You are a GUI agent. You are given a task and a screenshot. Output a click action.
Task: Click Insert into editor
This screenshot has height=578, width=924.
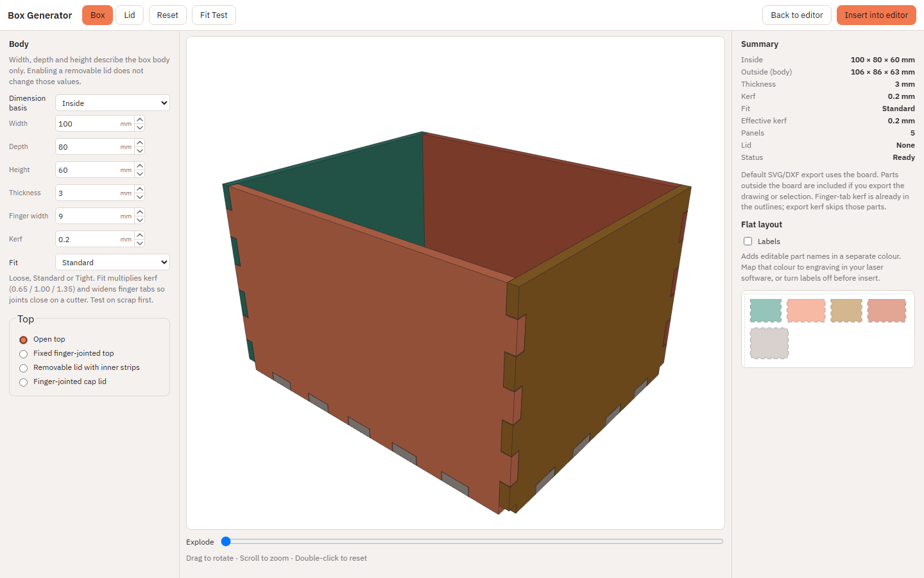(877, 15)
